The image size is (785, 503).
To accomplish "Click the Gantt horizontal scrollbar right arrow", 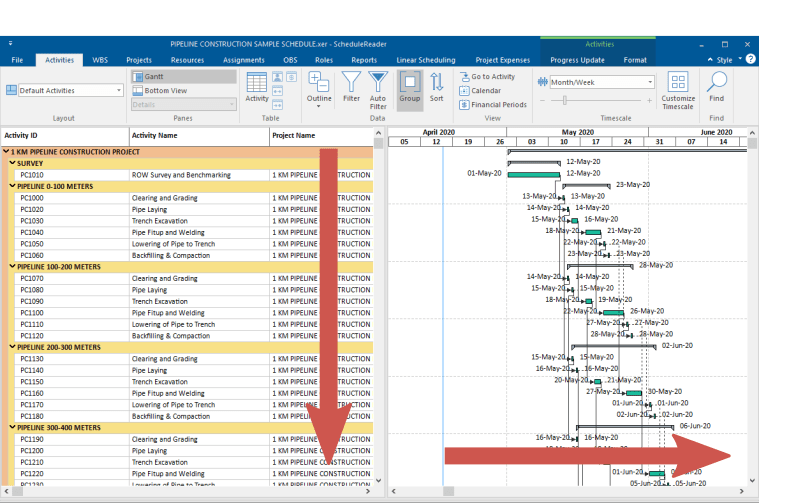I will (x=741, y=491).
